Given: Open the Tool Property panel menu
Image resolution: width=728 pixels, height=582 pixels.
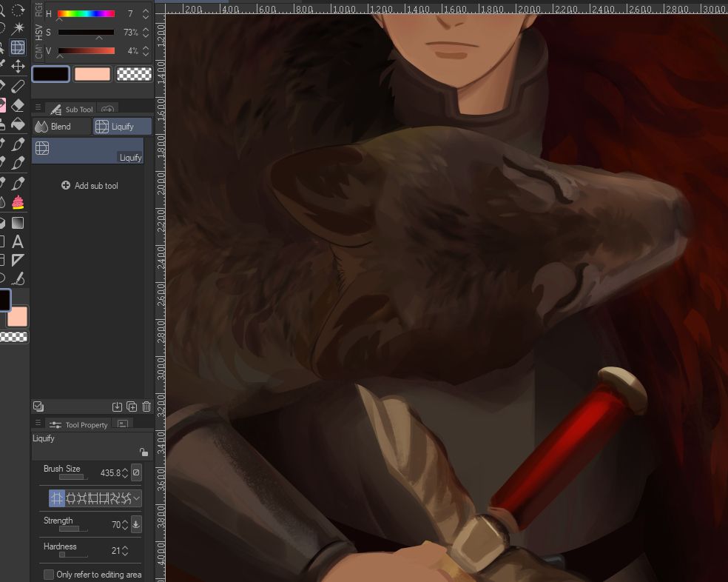Looking at the screenshot, I should tap(38, 423).
